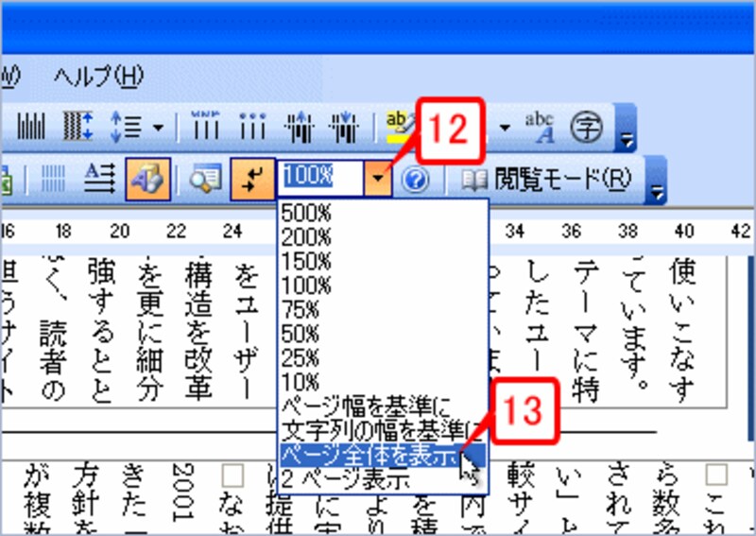The image size is (756, 536).
Task: Click the line spacing icon
Action: [x=127, y=128]
